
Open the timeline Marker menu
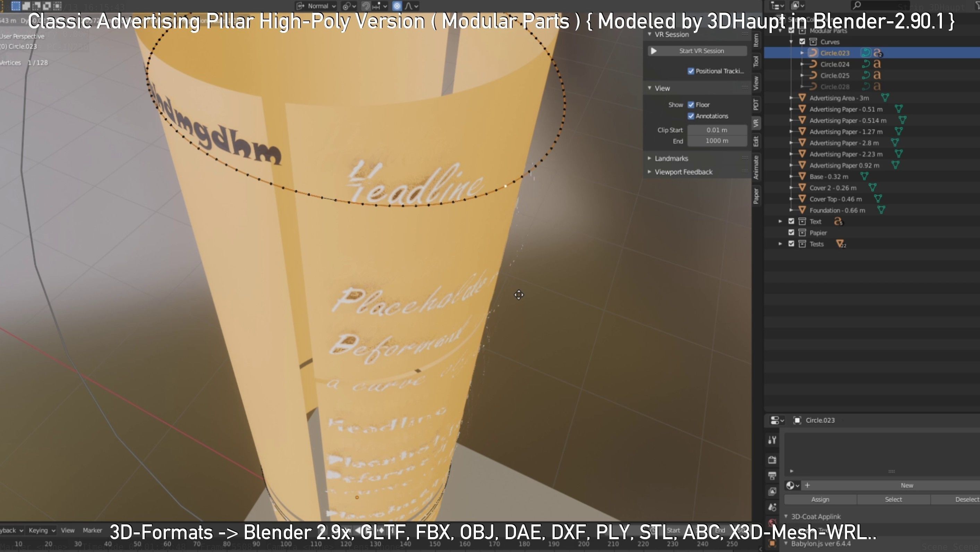92,530
